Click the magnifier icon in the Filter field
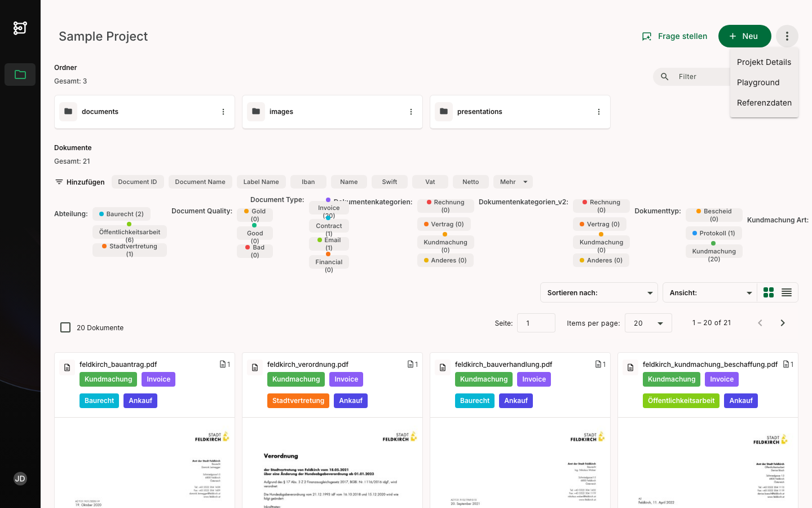 [664, 76]
